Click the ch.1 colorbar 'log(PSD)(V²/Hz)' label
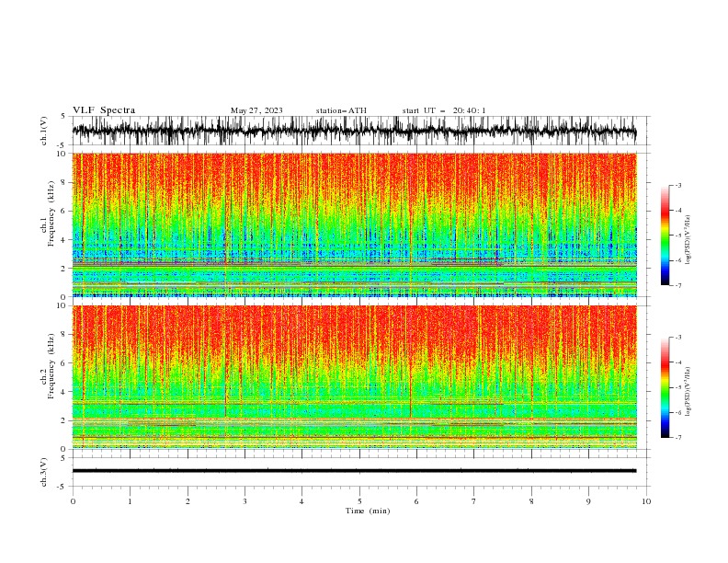This screenshot has height=563, width=728. coord(688,240)
